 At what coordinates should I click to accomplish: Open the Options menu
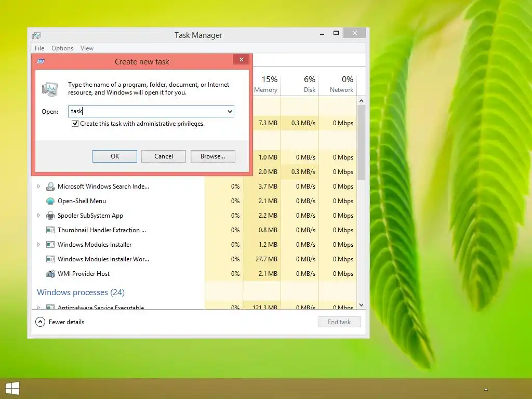(x=62, y=48)
